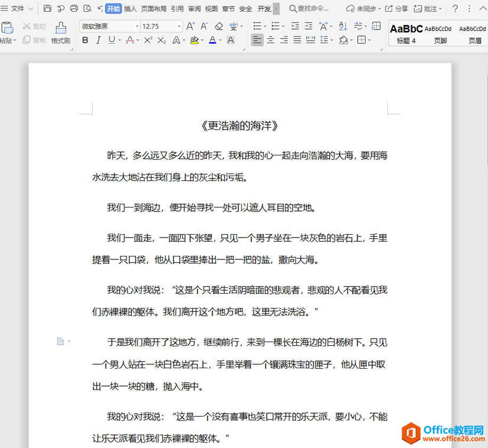488x448 pixels.
Task: Align text right
Action: tap(284, 40)
